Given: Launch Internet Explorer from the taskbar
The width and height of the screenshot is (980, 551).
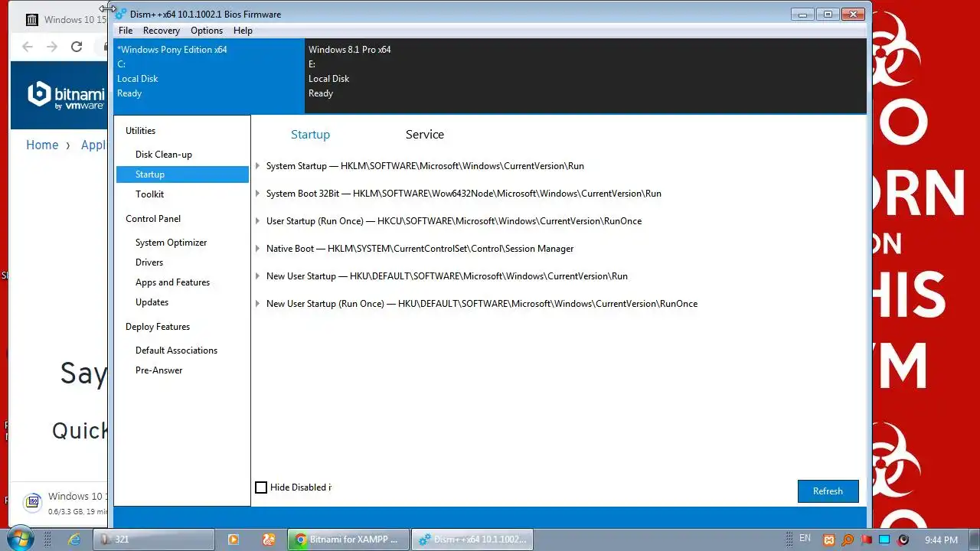Looking at the screenshot, I should [74, 540].
